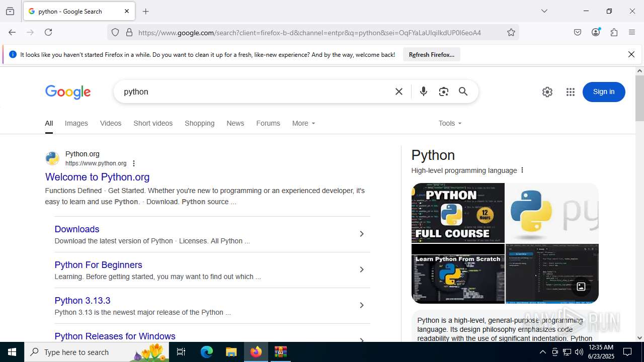Viewport: 644px width, 362px height.
Task: Open Python Full Course thumbnail
Action: coord(458,213)
